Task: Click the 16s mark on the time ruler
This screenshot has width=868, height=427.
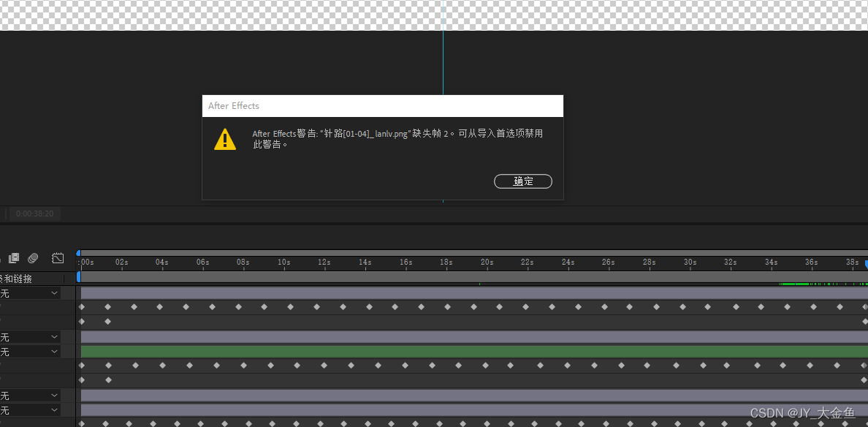Action: point(406,262)
